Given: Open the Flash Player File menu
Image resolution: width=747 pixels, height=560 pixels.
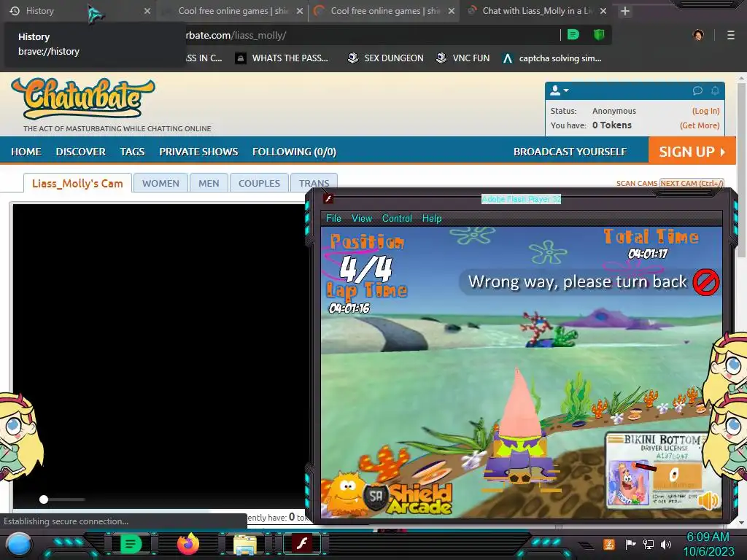Looking at the screenshot, I should (x=333, y=218).
